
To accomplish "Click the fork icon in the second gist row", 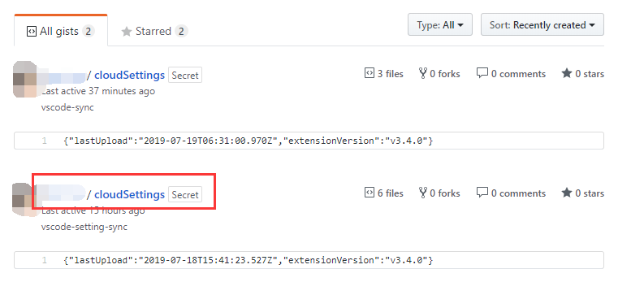I will 422,193.
